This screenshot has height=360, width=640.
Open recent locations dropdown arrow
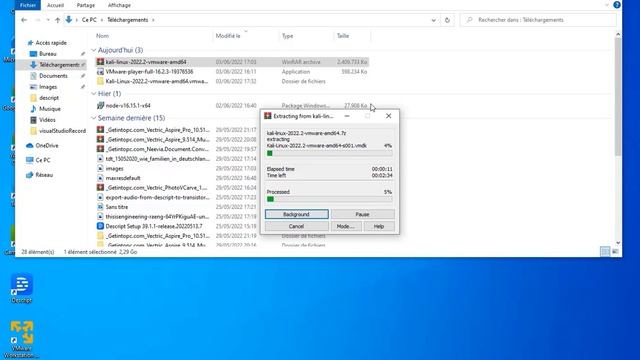point(48,20)
